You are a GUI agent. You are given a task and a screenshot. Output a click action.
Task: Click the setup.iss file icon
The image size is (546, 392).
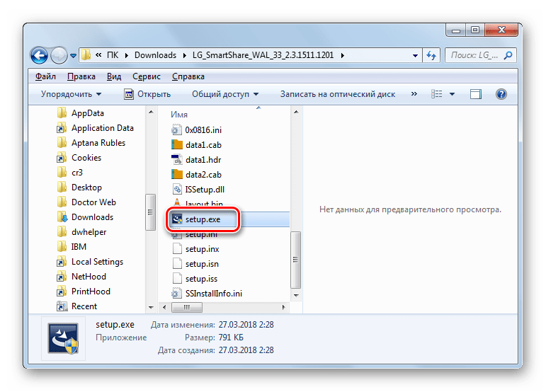177,279
